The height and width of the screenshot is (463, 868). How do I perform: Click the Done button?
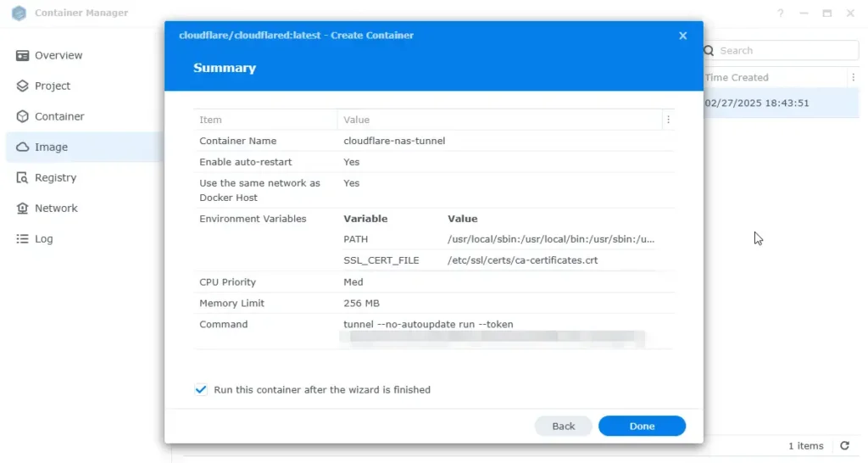(642, 426)
